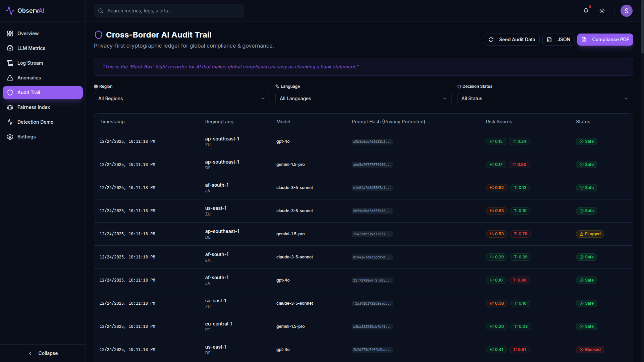Open user avatar menu 'S'
This screenshot has width=644, height=362.
tap(626, 11)
